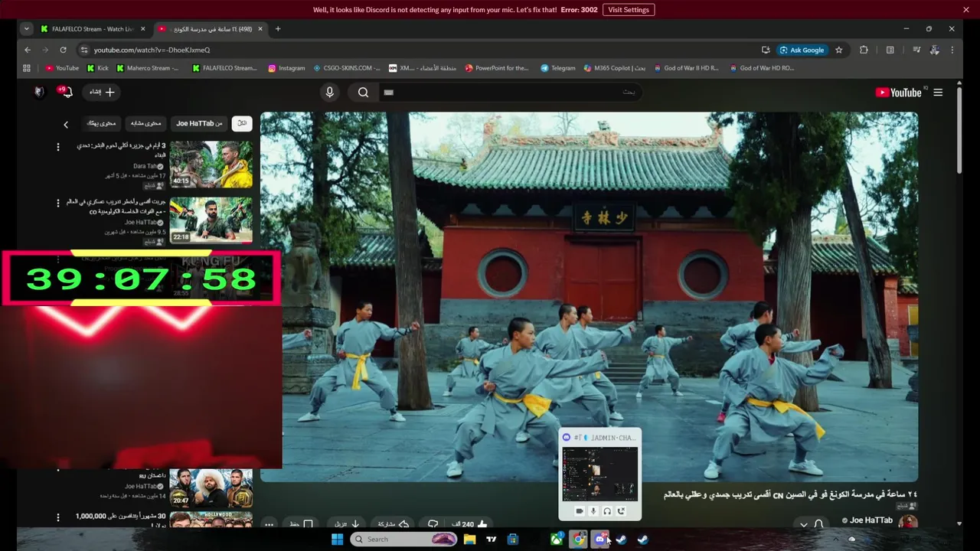Image resolution: width=980 pixels, height=551 pixels.
Task: Click Visit Settings in the Discord banner
Action: point(629,10)
